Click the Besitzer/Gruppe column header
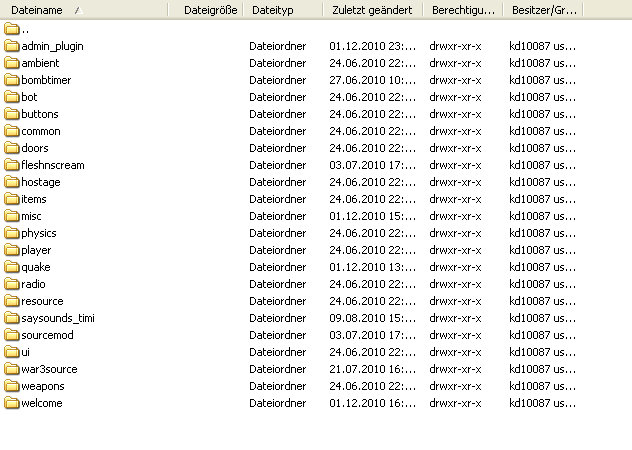The width and height of the screenshot is (632, 450). pos(543,10)
